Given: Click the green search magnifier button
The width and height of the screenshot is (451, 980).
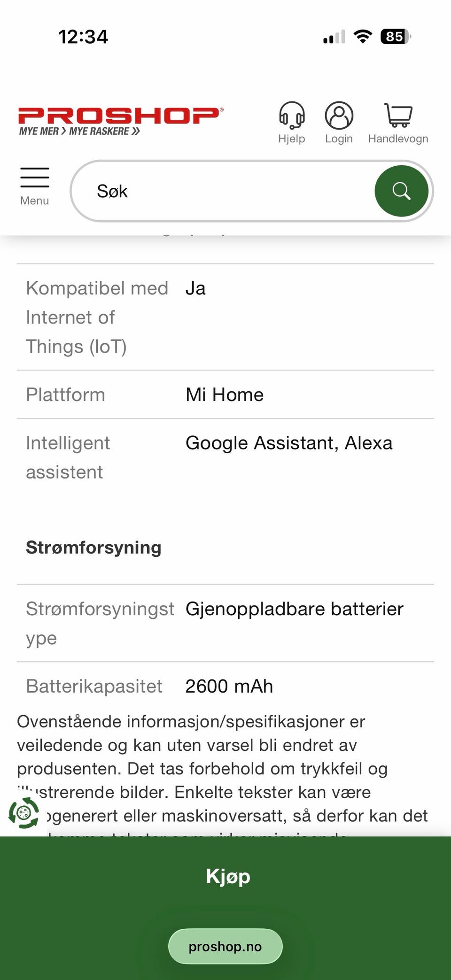Looking at the screenshot, I should pos(401,191).
